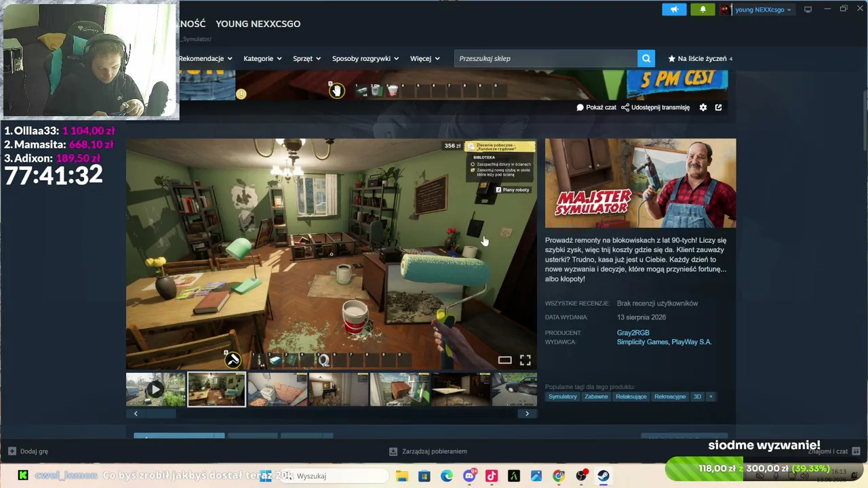Image resolution: width=868 pixels, height=488 pixels.
Task: Open the PlayWay S.A. publisher link
Action: click(x=692, y=342)
